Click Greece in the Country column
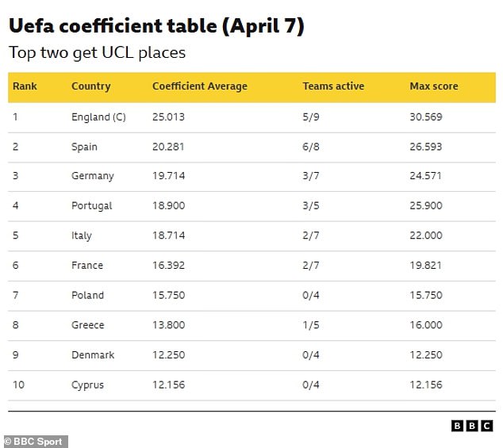This screenshot has height=448, width=503. 87,325
